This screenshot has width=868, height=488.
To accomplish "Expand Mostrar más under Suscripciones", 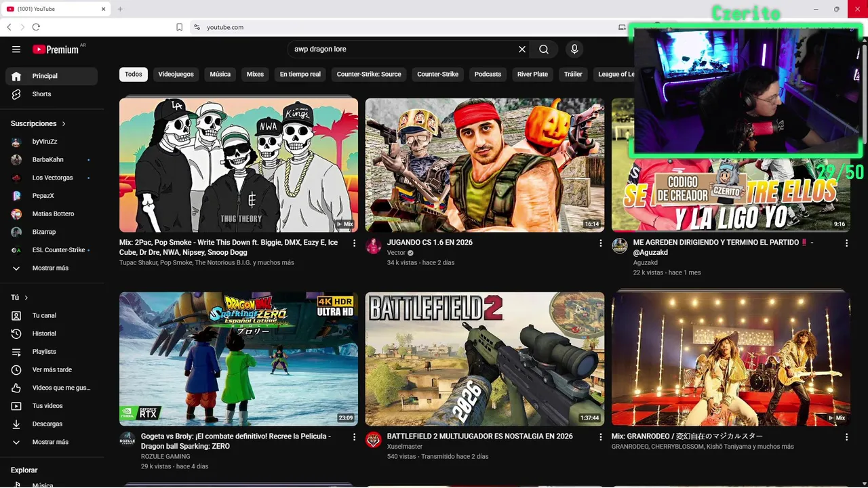I will click(52, 268).
